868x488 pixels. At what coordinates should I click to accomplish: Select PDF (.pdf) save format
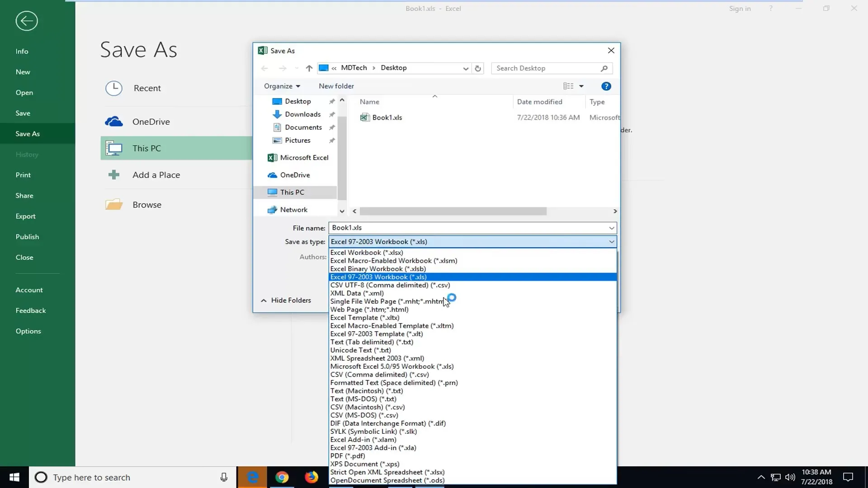[x=347, y=456]
